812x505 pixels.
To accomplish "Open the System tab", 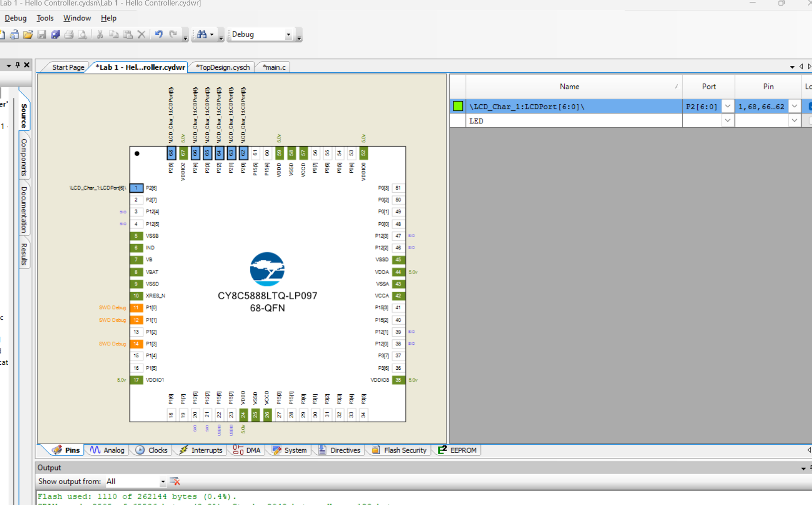I will [290, 450].
